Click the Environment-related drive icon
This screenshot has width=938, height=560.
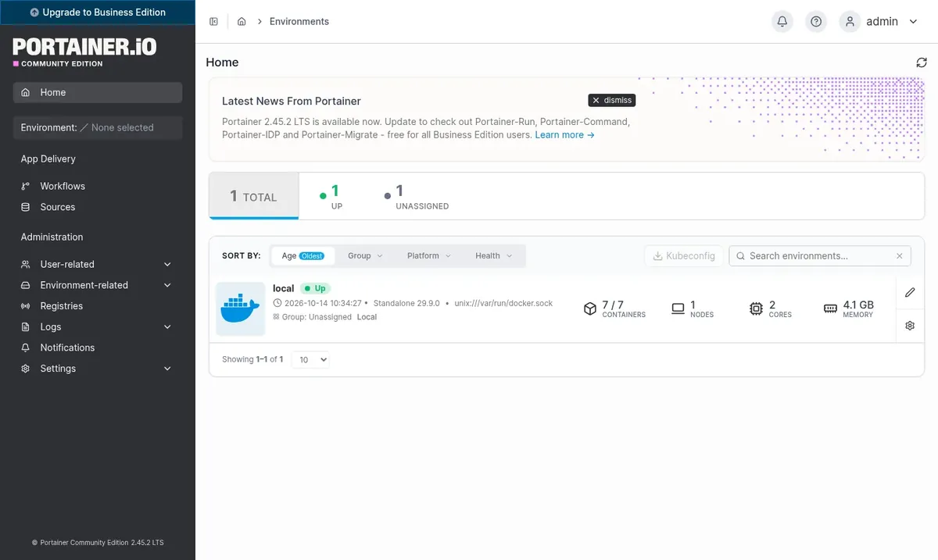26,285
